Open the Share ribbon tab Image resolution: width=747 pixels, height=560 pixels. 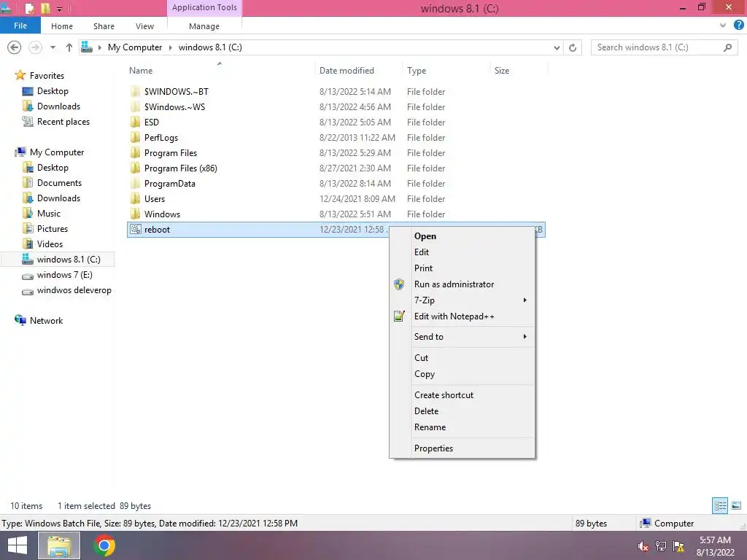[104, 26]
